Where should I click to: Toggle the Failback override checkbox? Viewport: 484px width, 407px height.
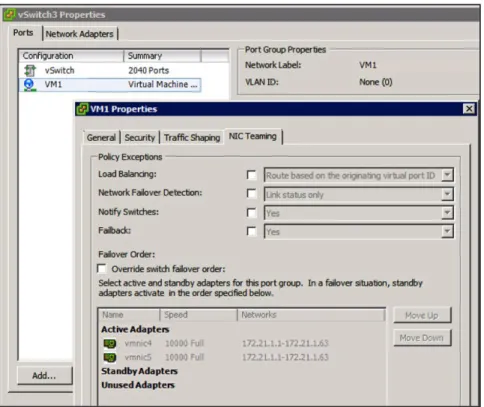click(251, 231)
